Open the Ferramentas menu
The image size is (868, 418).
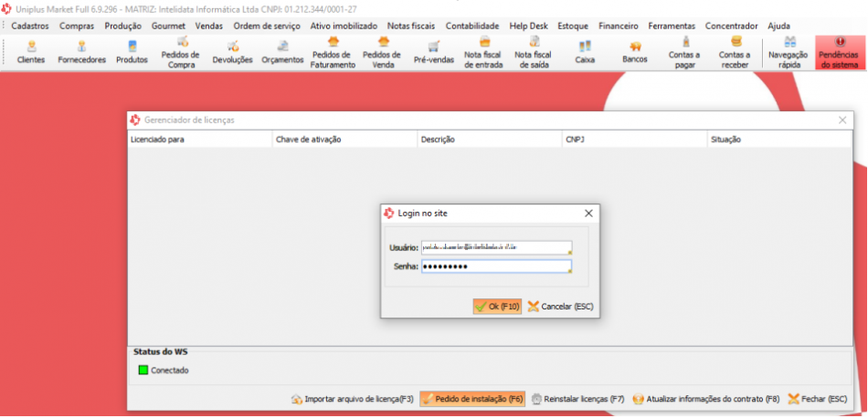(672, 26)
